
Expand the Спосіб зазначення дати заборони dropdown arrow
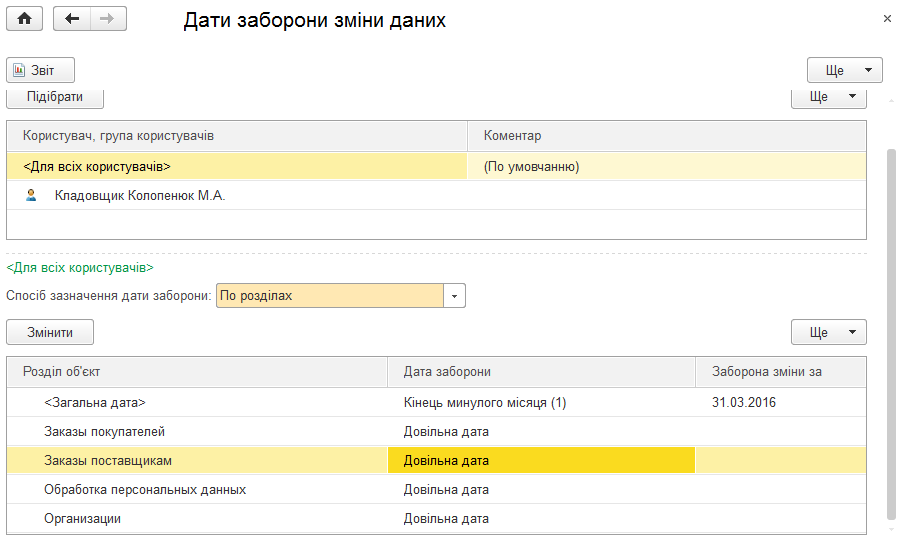click(x=454, y=296)
